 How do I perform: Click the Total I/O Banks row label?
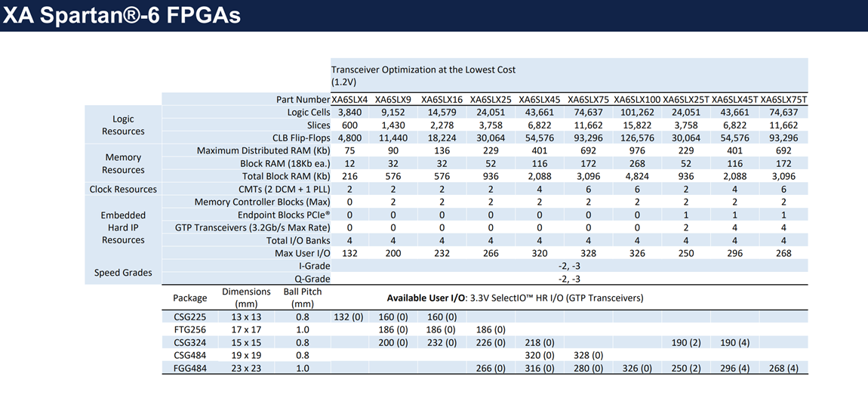click(298, 240)
